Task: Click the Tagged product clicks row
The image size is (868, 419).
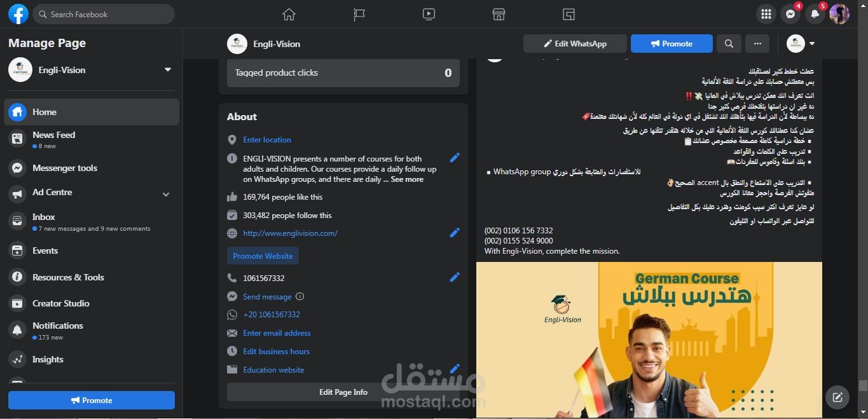Action: (x=343, y=73)
